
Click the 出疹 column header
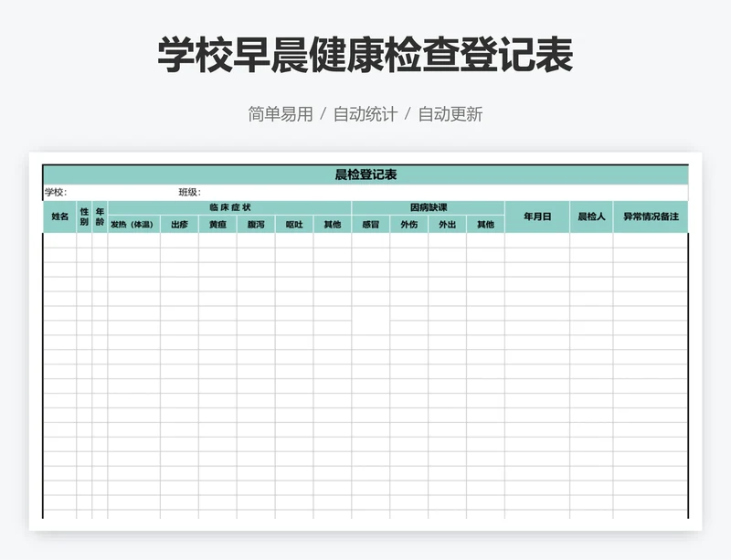point(179,225)
